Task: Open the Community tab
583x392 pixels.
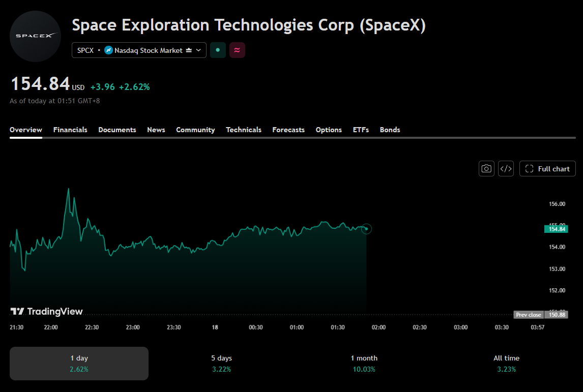Action: [195, 130]
